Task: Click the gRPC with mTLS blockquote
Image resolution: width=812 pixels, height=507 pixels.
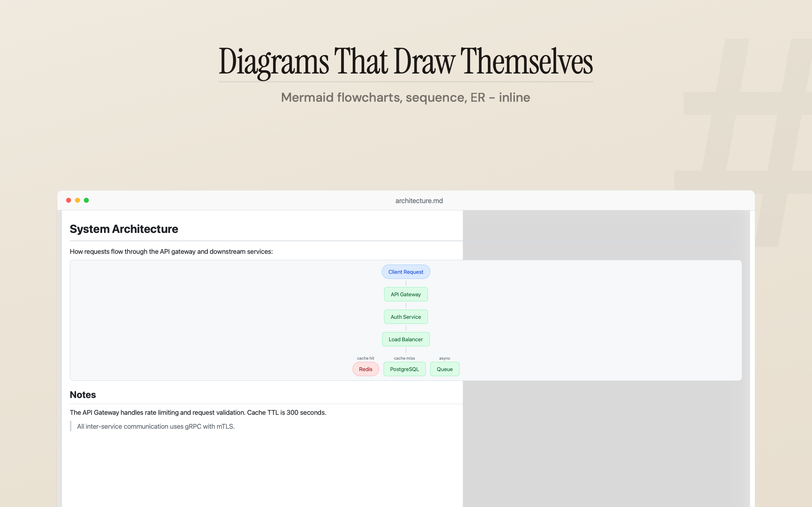Action: tap(156, 426)
